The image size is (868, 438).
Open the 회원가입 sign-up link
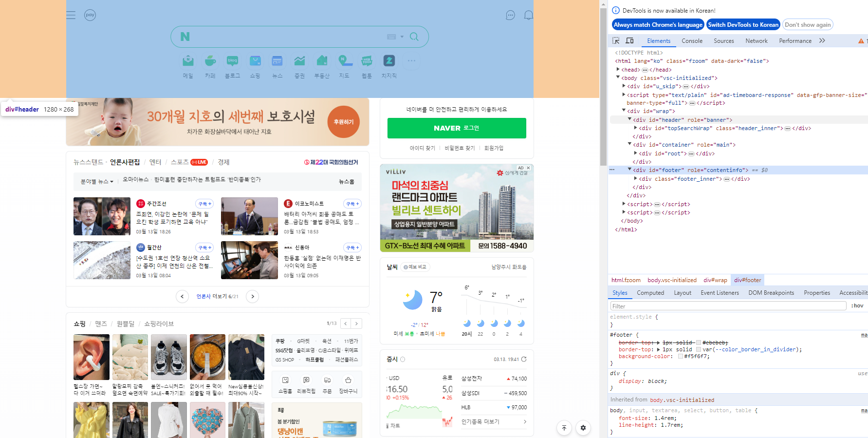click(494, 148)
